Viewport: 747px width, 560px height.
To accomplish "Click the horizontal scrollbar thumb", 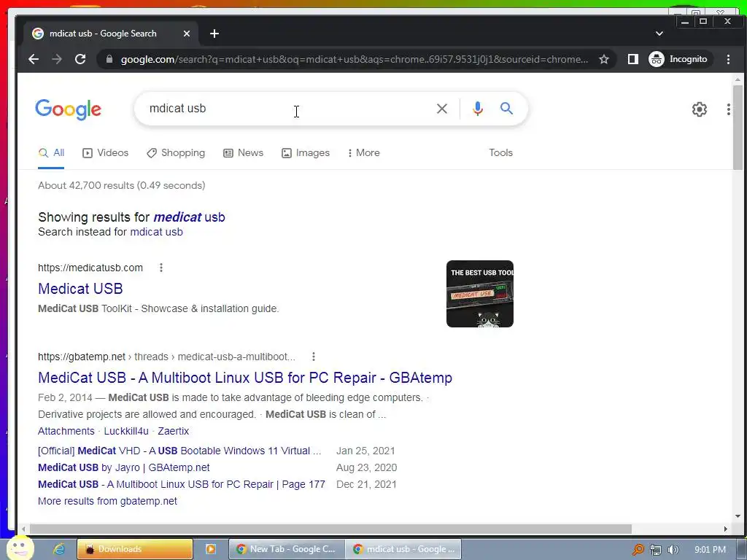I will tap(330, 529).
